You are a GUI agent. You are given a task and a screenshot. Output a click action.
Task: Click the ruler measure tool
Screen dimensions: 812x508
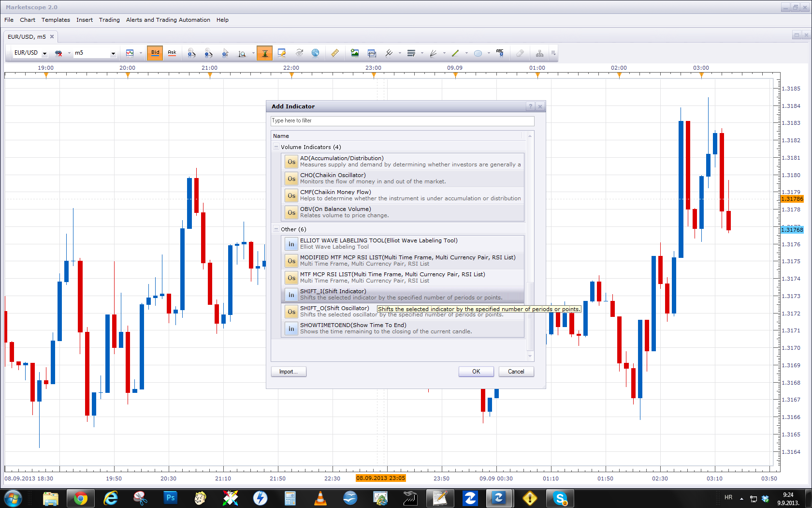coord(335,53)
